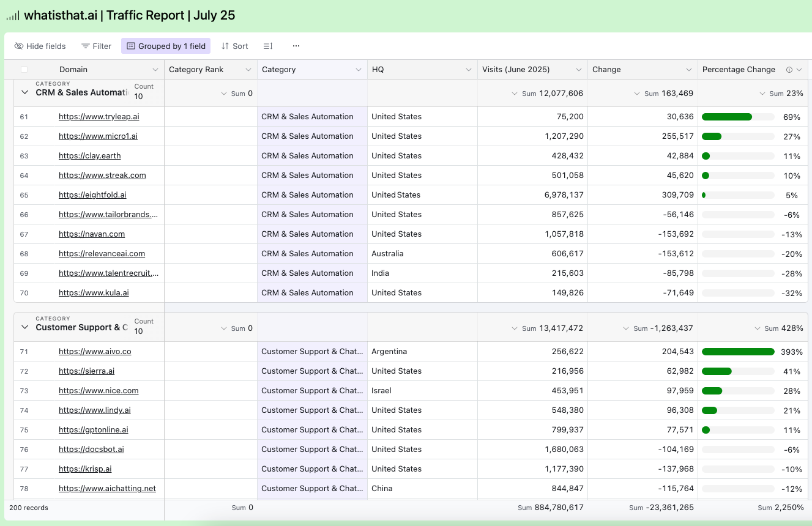
Task: Click the signal bars icon beside title
Action: tap(13, 16)
